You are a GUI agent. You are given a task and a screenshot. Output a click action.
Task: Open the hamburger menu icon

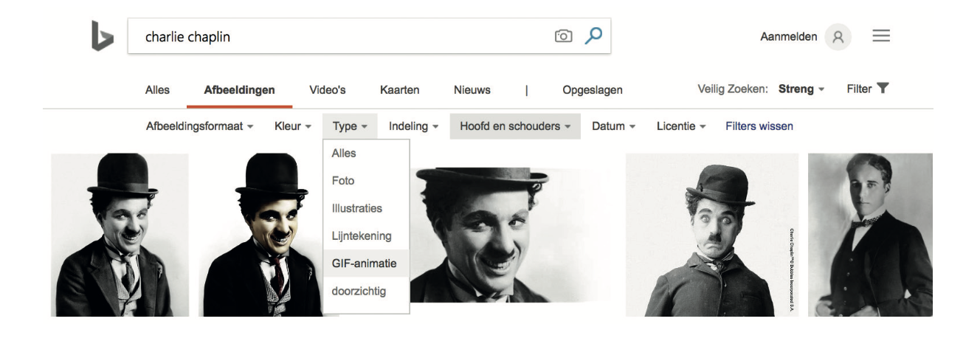(881, 36)
